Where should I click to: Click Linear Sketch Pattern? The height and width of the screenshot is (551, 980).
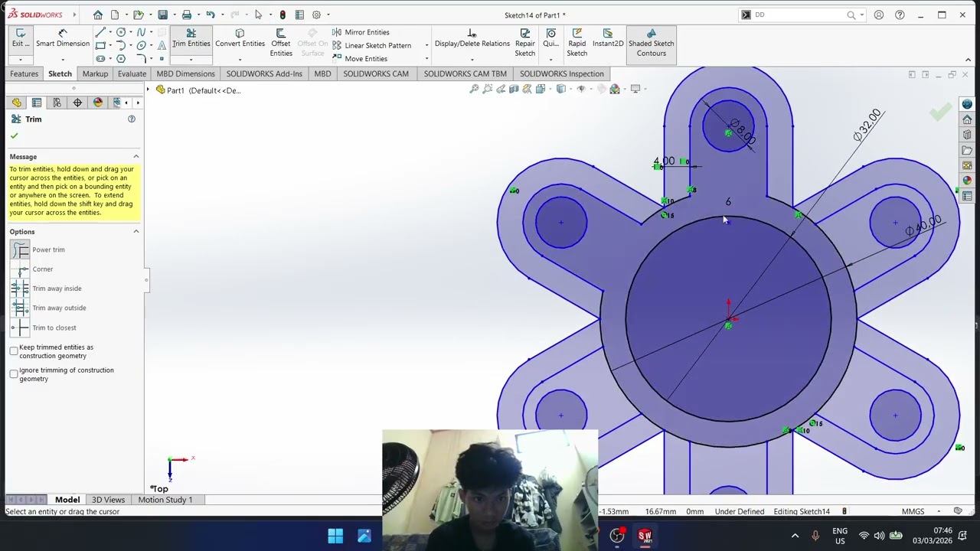[x=371, y=46]
